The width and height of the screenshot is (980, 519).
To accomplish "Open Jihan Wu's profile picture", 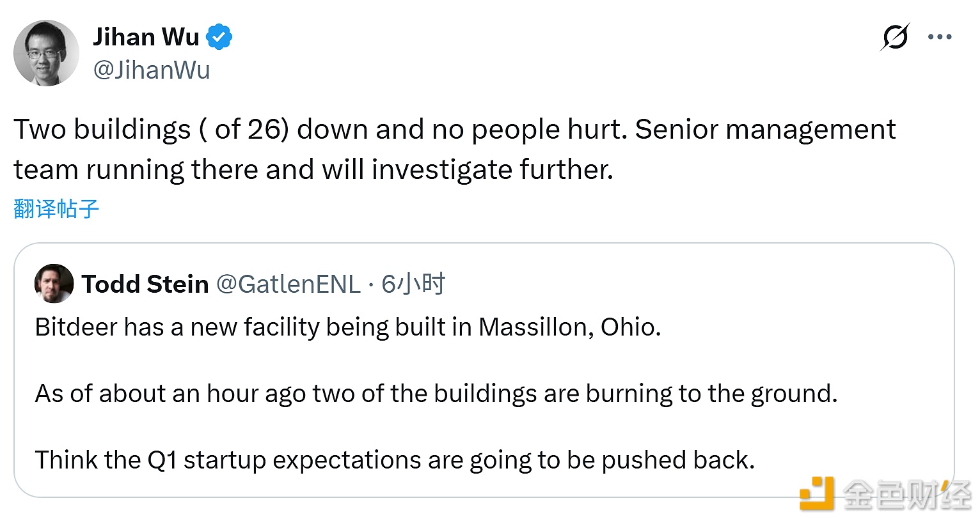I will pos(46,52).
